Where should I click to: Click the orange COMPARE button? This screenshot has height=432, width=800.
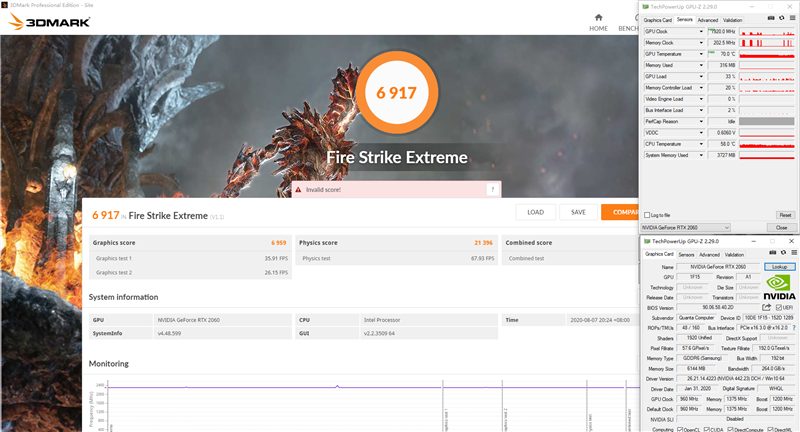click(620, 212)
